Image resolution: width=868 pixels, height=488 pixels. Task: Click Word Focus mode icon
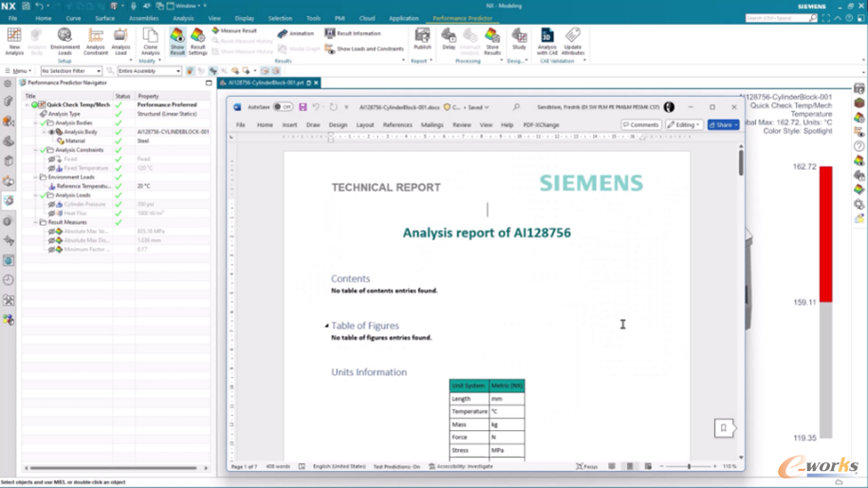pos(587,466)
